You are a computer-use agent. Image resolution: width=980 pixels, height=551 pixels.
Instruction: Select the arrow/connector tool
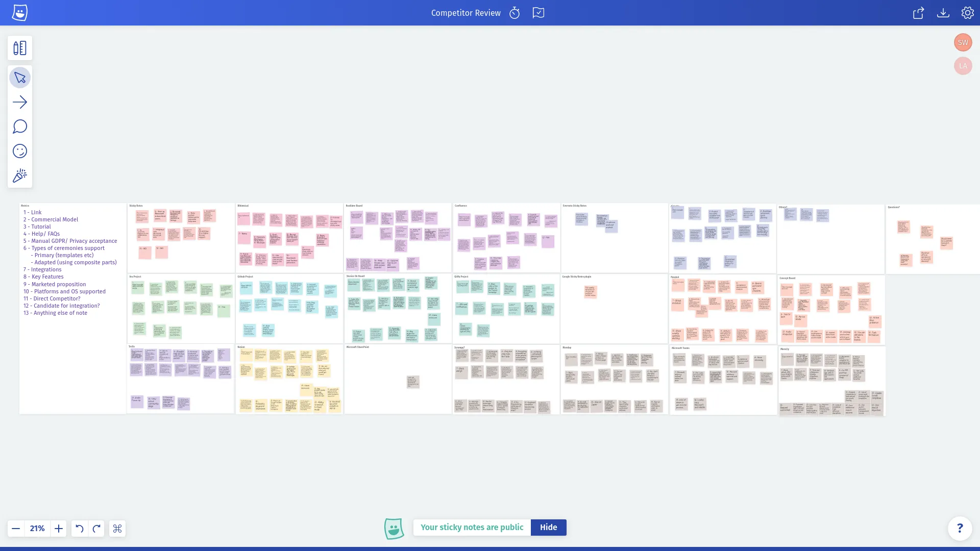[20, 102]
